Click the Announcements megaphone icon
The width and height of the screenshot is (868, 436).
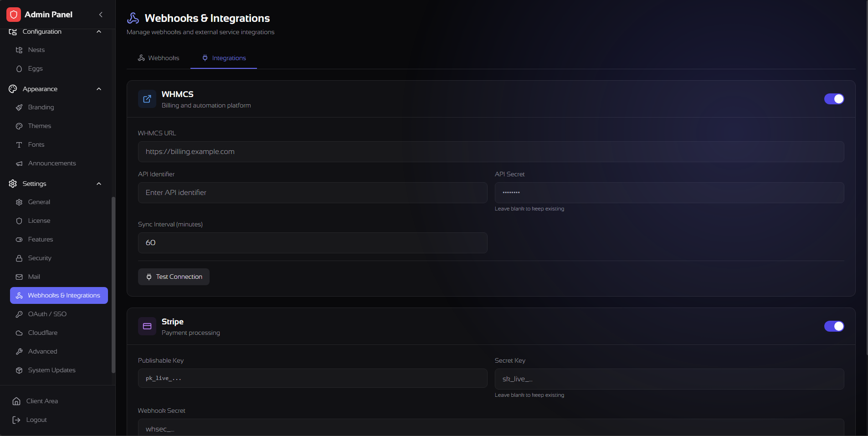[19, 164]
